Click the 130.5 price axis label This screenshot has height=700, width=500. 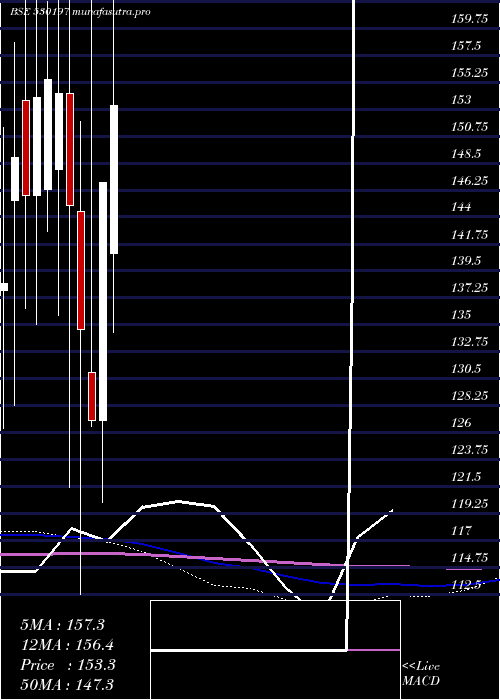[466, 369]
